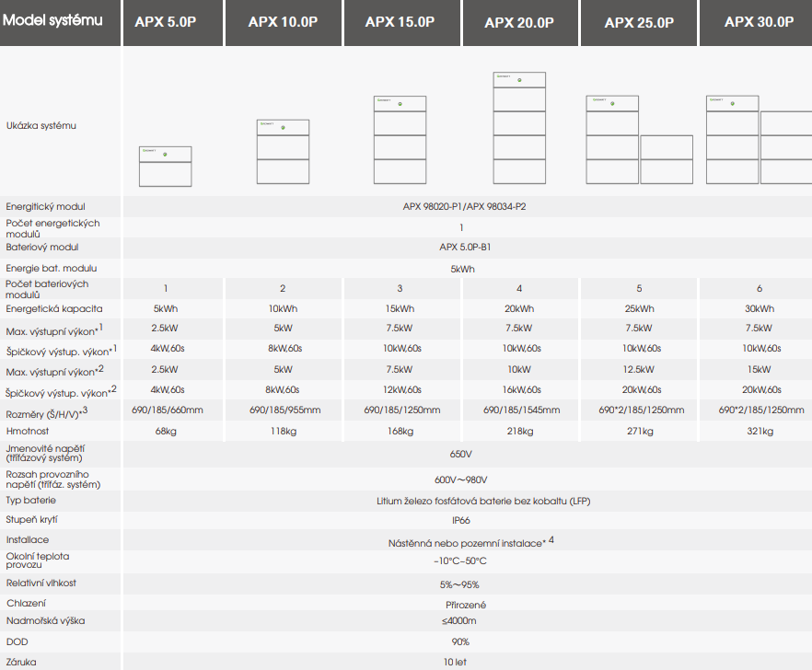Click the APX 30.0P system illustration
This screenshot has width=812, height=670.
[760, 140]
